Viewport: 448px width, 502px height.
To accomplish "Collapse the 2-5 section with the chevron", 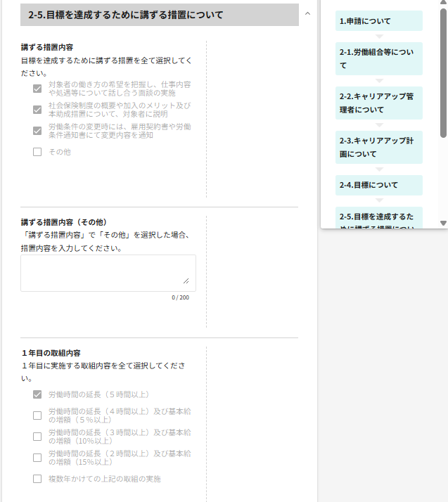I will (x=307, y=14).
